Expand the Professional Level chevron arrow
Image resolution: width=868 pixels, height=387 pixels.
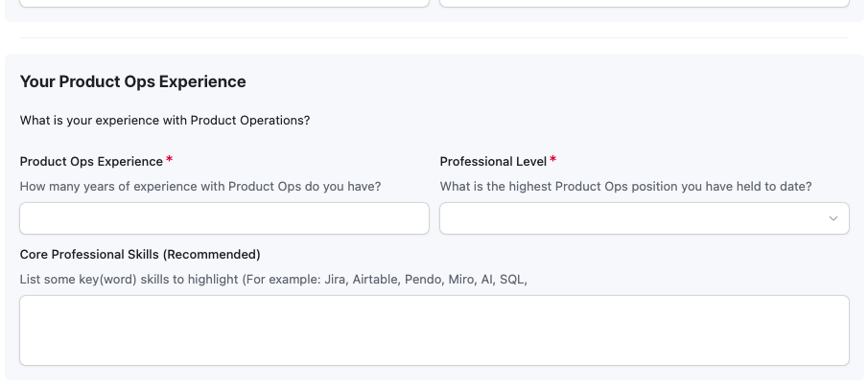833,218
